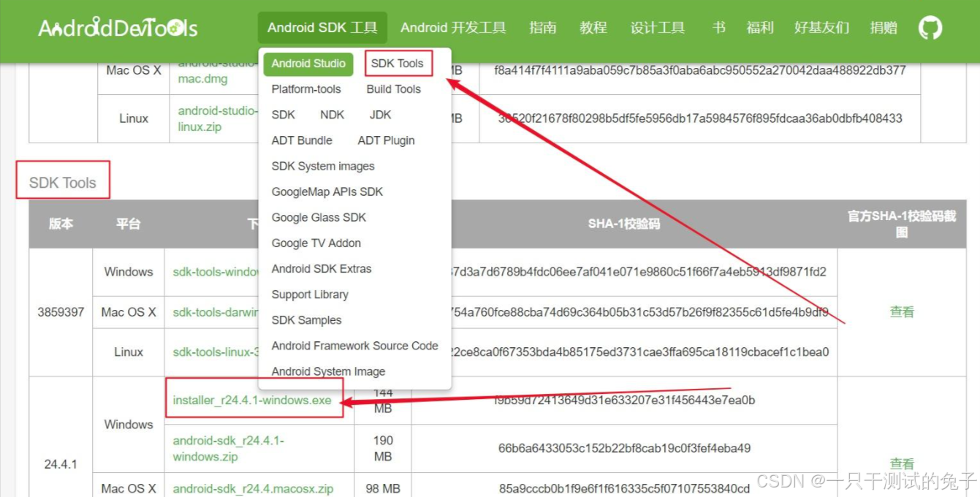Viewport: 980px width, 497px height.
Task: Download sdk-tools-windows link for 3859397
Action: [x=216, y=272]
